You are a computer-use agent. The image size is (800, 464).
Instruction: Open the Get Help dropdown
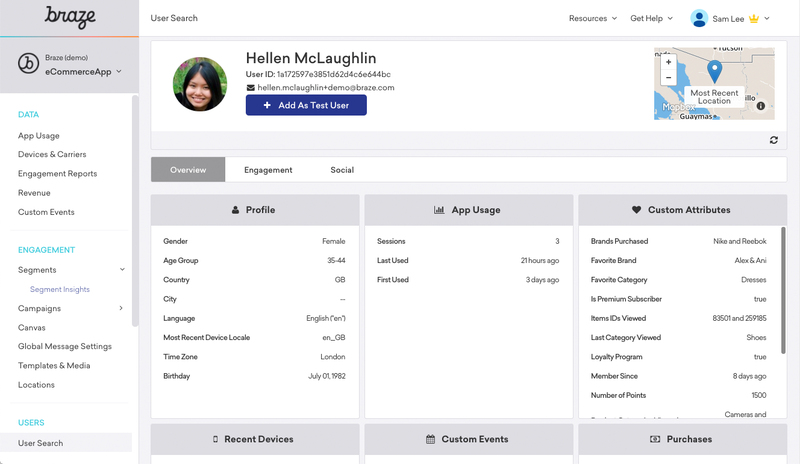click(652, 18)
